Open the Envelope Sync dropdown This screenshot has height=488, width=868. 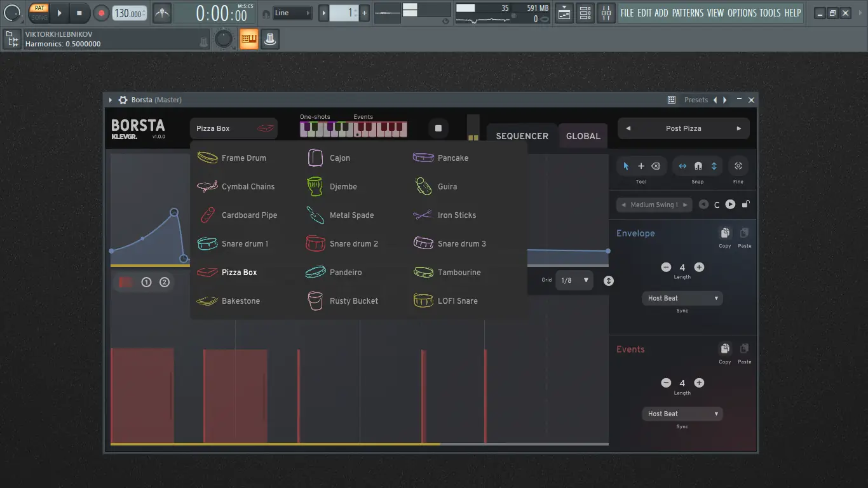682,298
